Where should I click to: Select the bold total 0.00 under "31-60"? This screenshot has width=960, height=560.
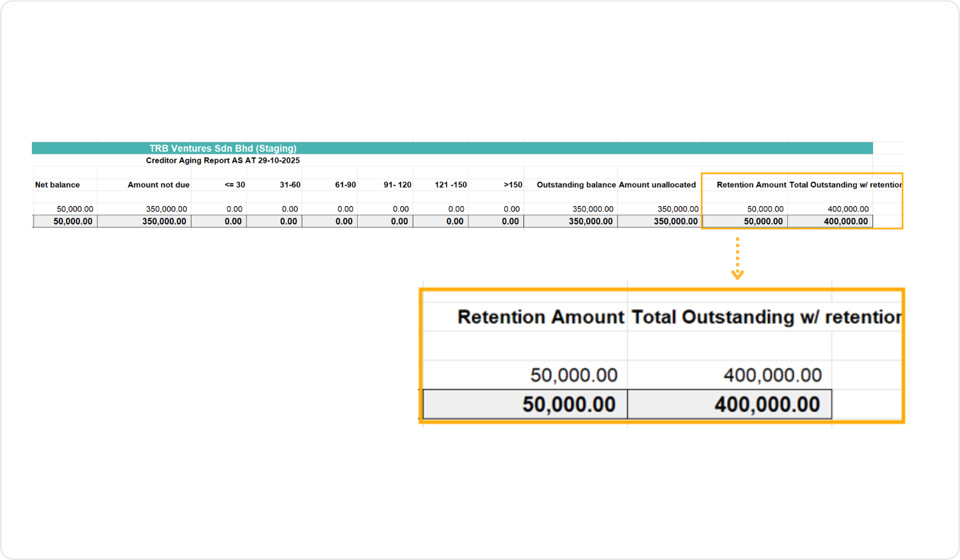click(x=289, y=221)
